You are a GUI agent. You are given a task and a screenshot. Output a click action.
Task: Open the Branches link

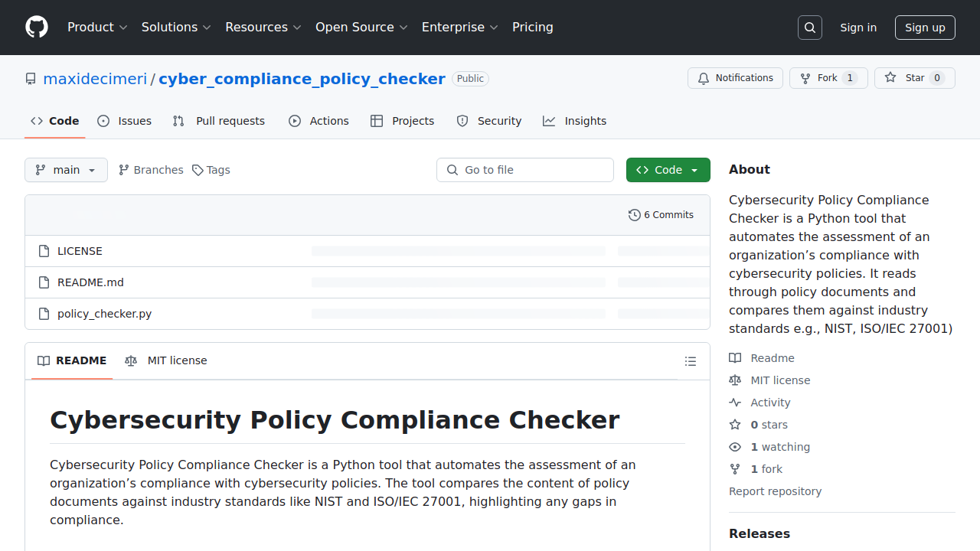tap(151, 170)
